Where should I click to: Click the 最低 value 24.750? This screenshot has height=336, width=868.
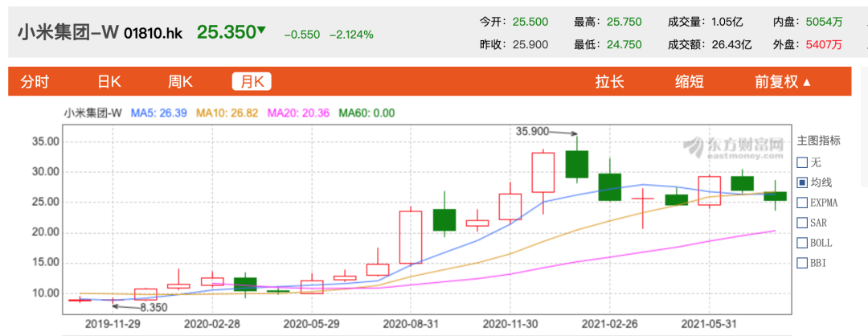624,45
